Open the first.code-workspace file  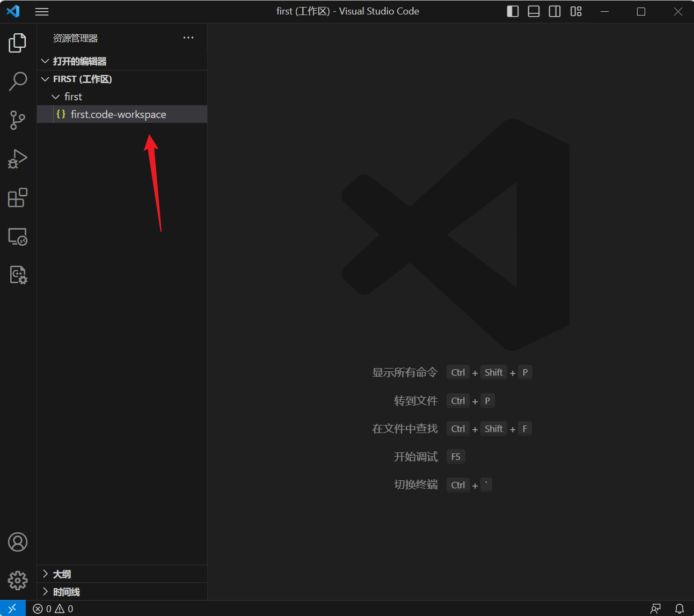(x=122, y=114)
